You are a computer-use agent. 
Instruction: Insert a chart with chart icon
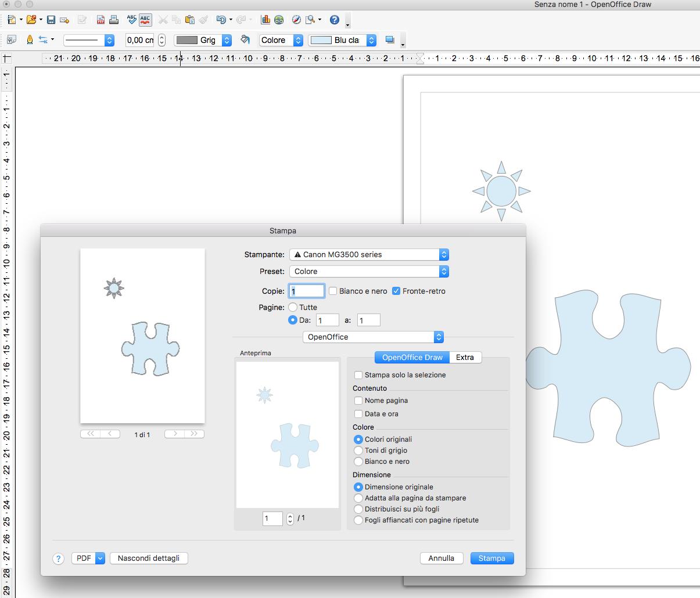coord(265,20)
